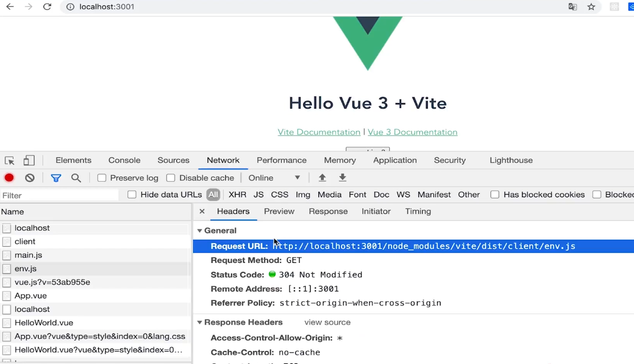Bookmark this page with star icon

click(x=591, y=6)
